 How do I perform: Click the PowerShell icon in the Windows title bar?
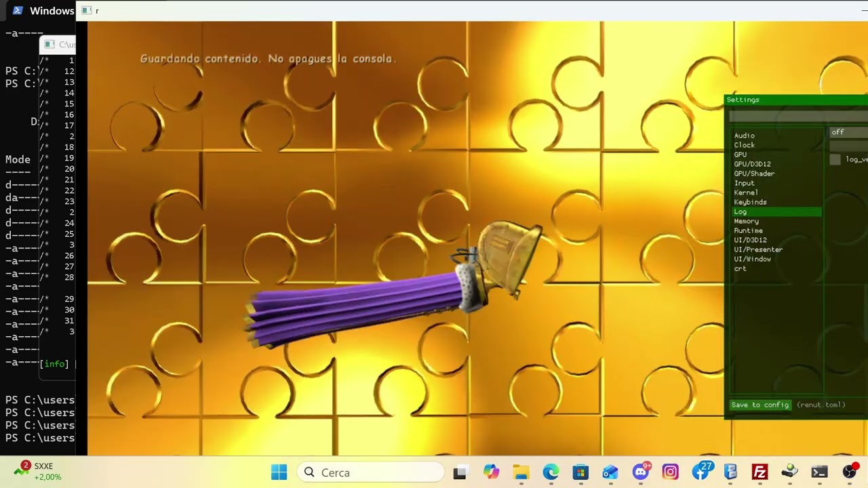click(x=18, y=10)
